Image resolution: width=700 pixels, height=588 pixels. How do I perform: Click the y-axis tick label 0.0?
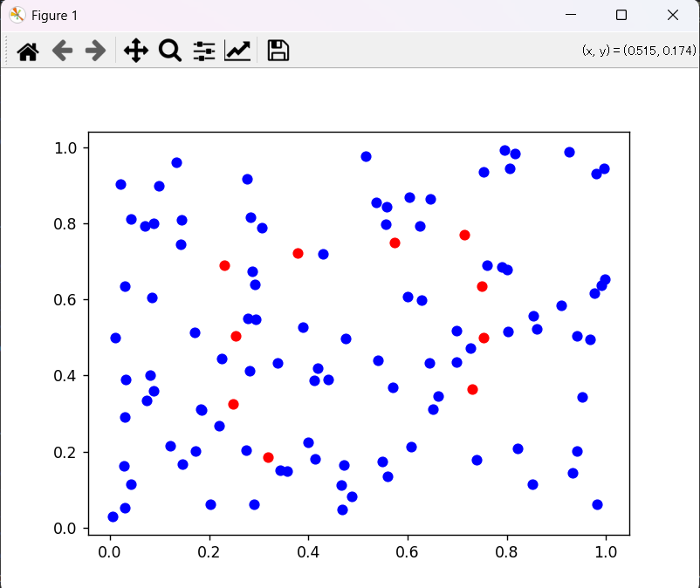(x=65, y=528)
